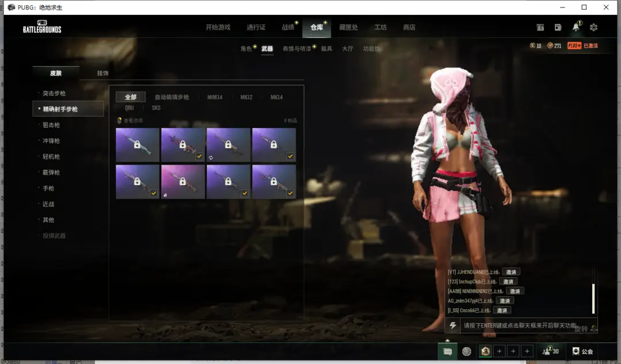
Task: Click the round emblem icon beside chat
Action: tap(466, 351)
